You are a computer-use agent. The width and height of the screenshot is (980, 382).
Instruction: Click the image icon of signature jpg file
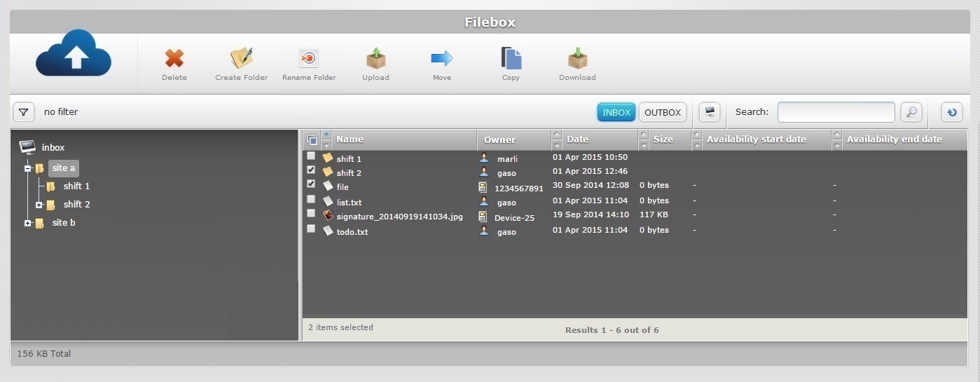coord(328,216)
